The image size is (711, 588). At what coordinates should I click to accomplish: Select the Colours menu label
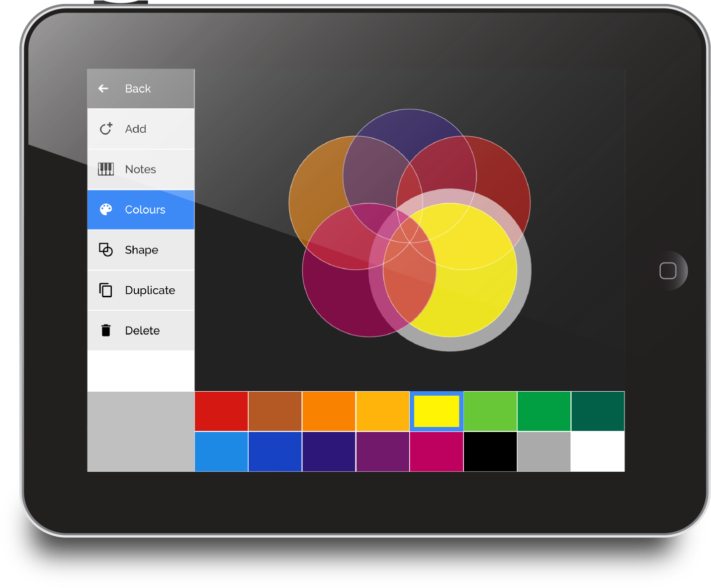pyautogui.click(x=145, y=209)
